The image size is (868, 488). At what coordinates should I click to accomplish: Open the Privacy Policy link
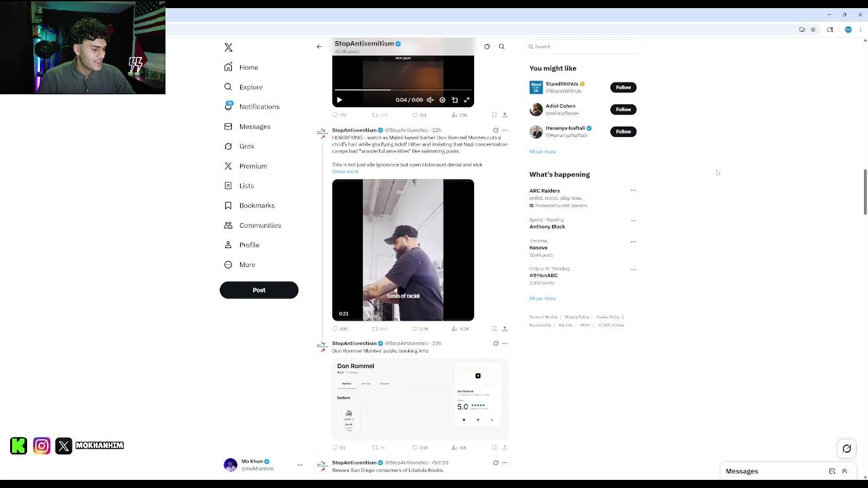[576, 317]
